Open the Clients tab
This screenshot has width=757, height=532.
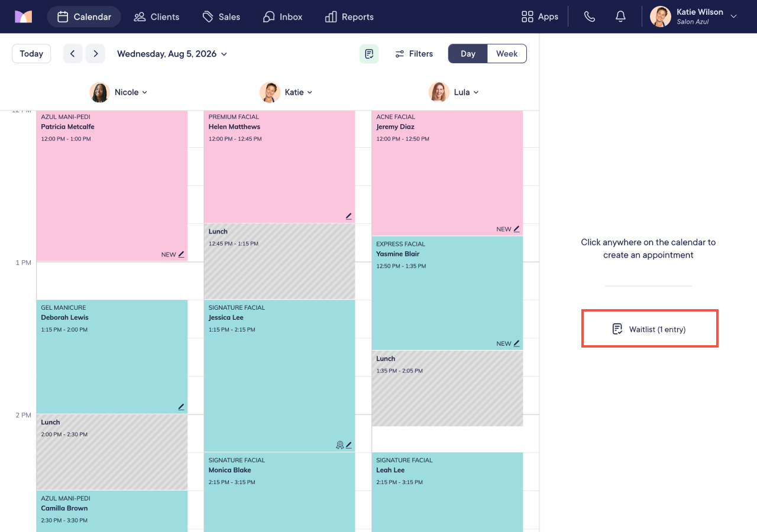pyautogui.click(x=157, y=17)
